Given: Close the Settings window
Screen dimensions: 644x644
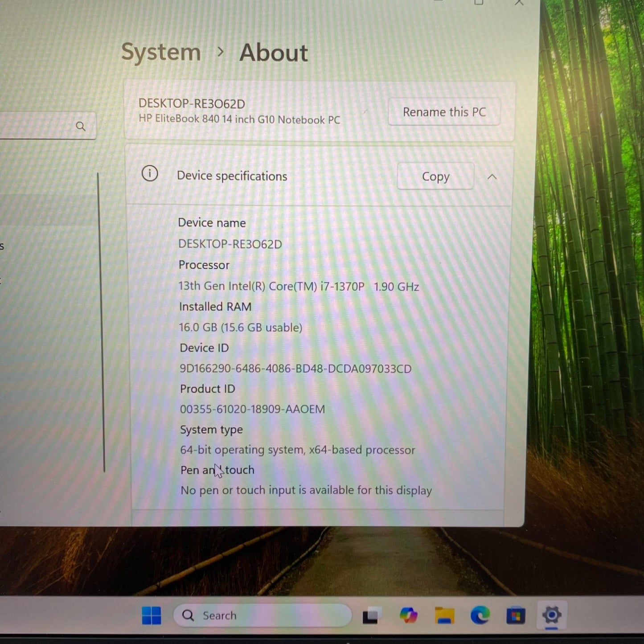Looking at the screenshot, I should click(x=519, y=3).
